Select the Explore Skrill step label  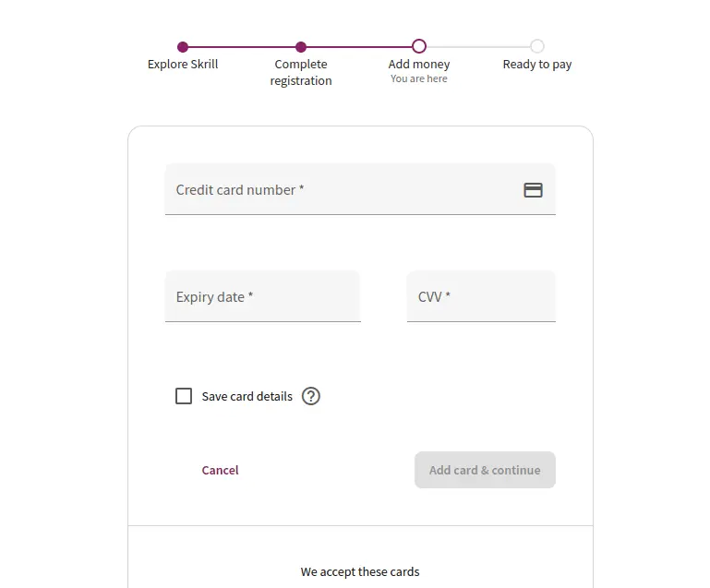[x=183, y=65]
